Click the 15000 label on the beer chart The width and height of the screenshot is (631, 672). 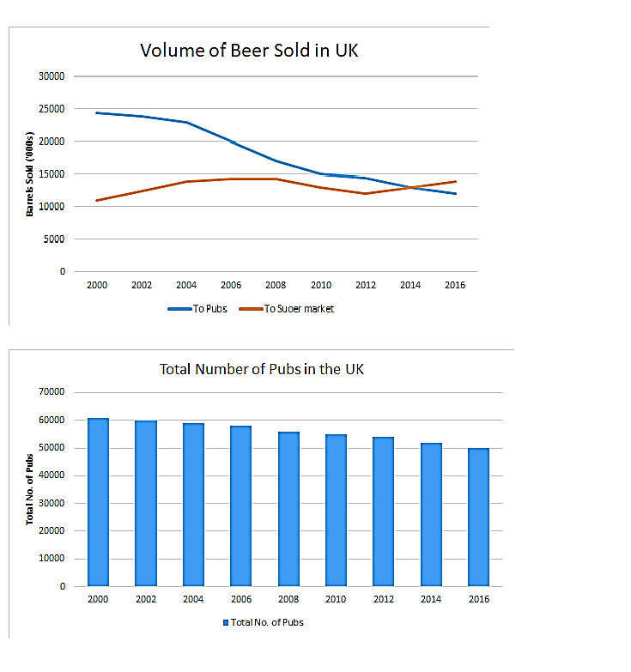52,174
